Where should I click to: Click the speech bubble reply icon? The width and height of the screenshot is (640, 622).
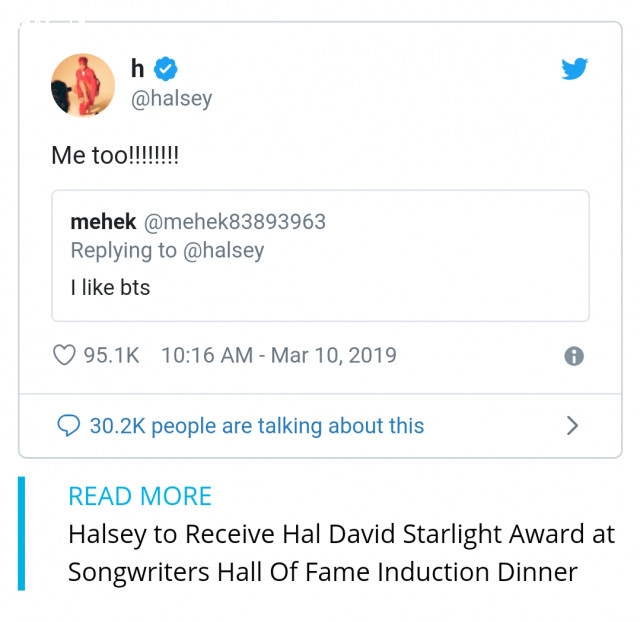coord(69,426)
